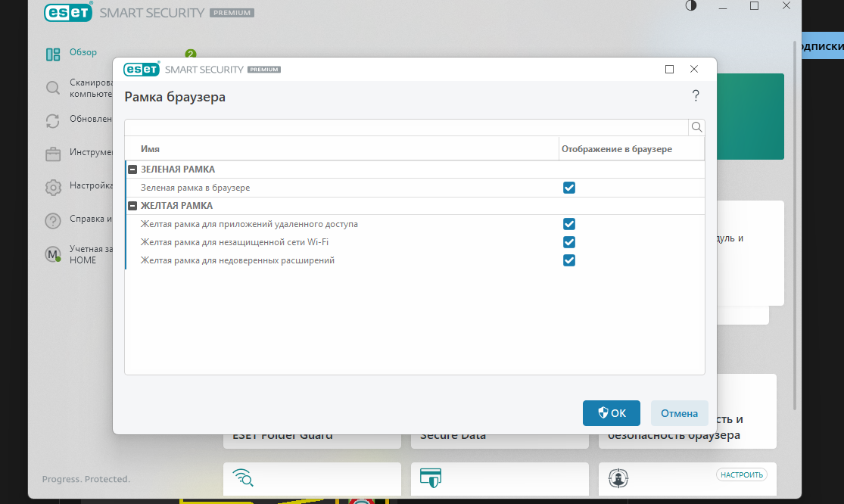Toggle the contrast theme icon in main title bar

coord(691,6)
